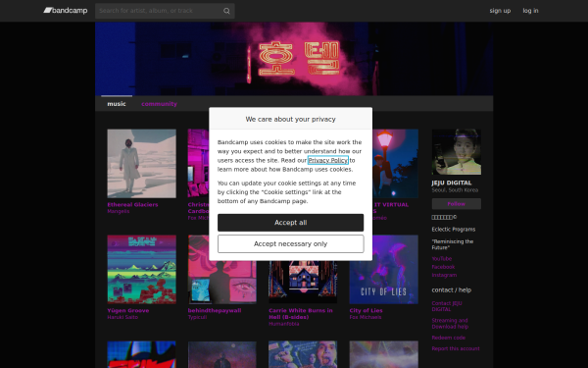The width and height of the screenshot is (588, 368).
Task: Click the search magnifier icon
Action: click(226, 11)
